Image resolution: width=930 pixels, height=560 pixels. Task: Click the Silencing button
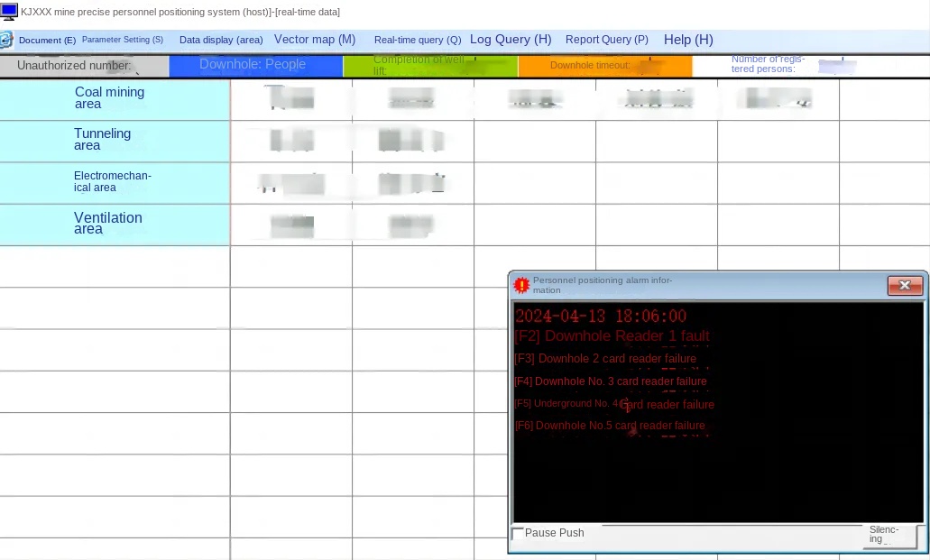click(x=891, y=535)
